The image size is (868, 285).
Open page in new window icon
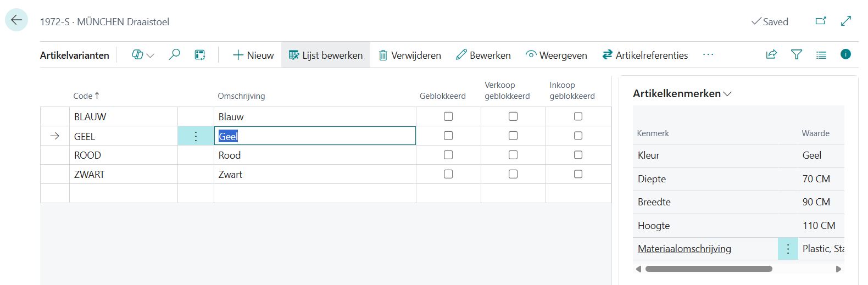click(821, 21)
